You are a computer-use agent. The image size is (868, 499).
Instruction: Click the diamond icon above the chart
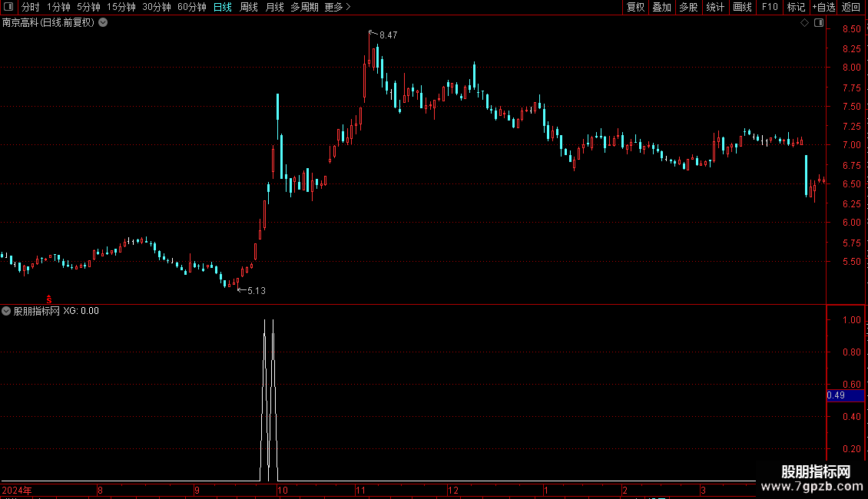(804, 23)
